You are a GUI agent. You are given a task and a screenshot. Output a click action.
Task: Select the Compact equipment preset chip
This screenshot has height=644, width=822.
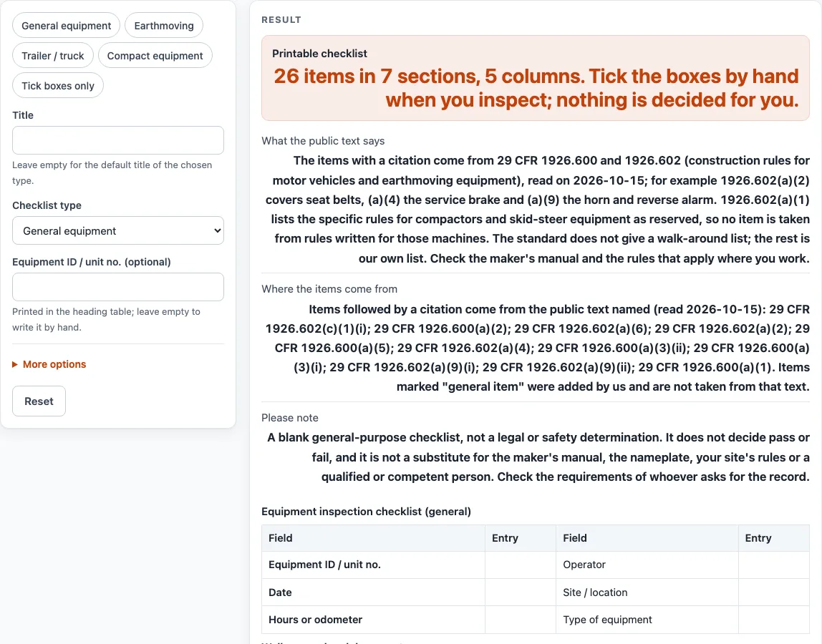[x=155, y=56]
